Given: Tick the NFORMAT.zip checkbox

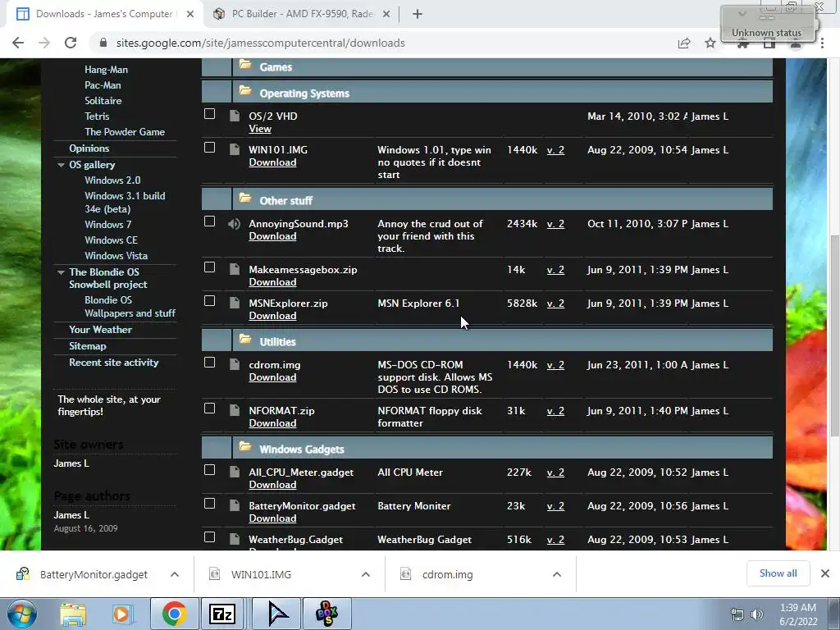Looking at the screenshot, I should (x=209, y=409).
